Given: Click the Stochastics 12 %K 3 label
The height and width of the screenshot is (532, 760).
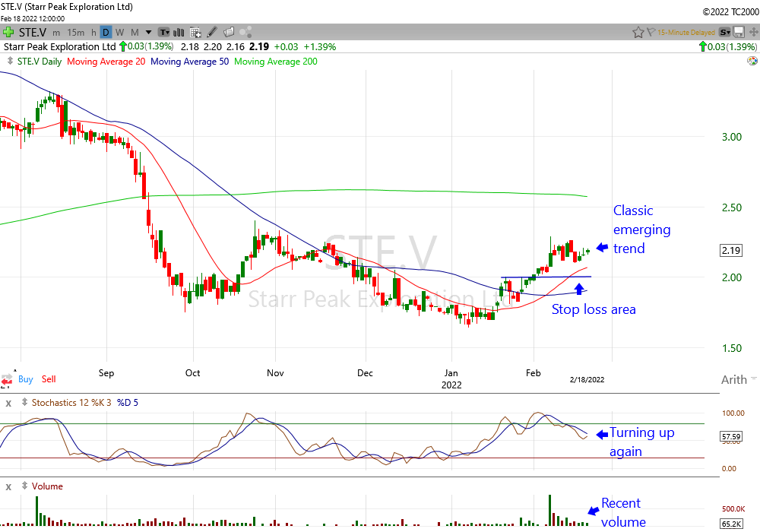Looking at the screenshot, I should point(71,403).
